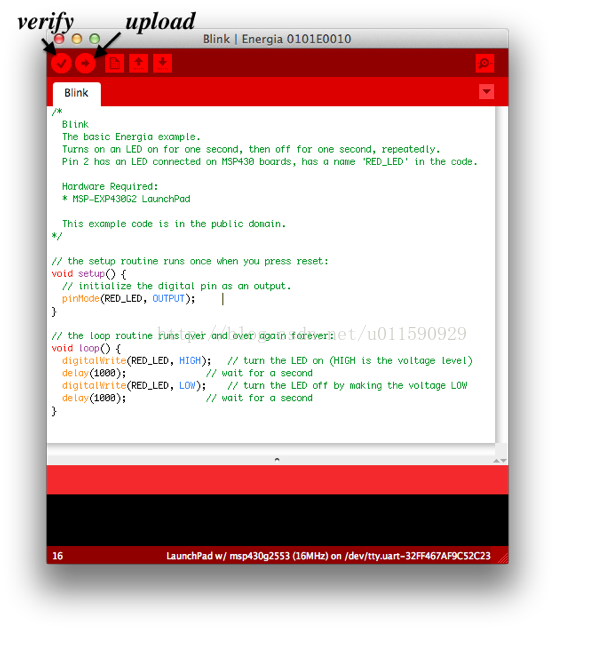
Task: Click the first delay(1000) statement
Action: point(94,373)
